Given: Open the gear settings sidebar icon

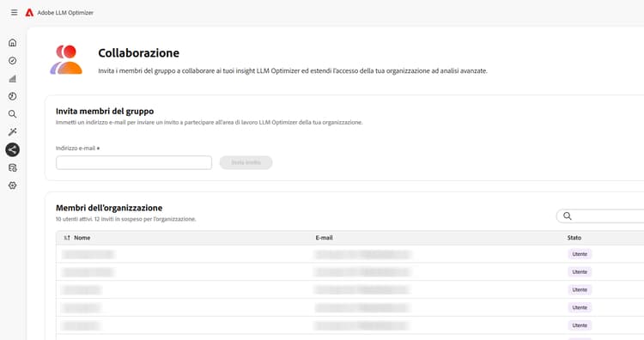Looking at the screenshot, I should tap(13, 185).
